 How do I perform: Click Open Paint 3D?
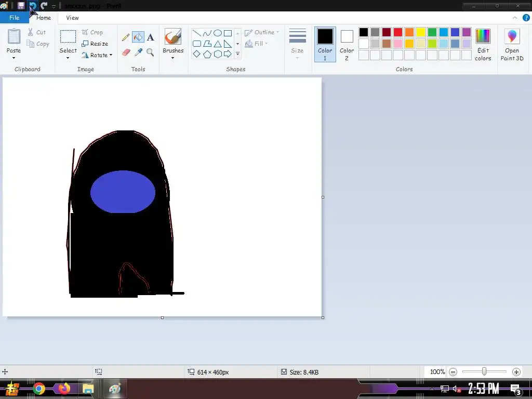(512, 45)
